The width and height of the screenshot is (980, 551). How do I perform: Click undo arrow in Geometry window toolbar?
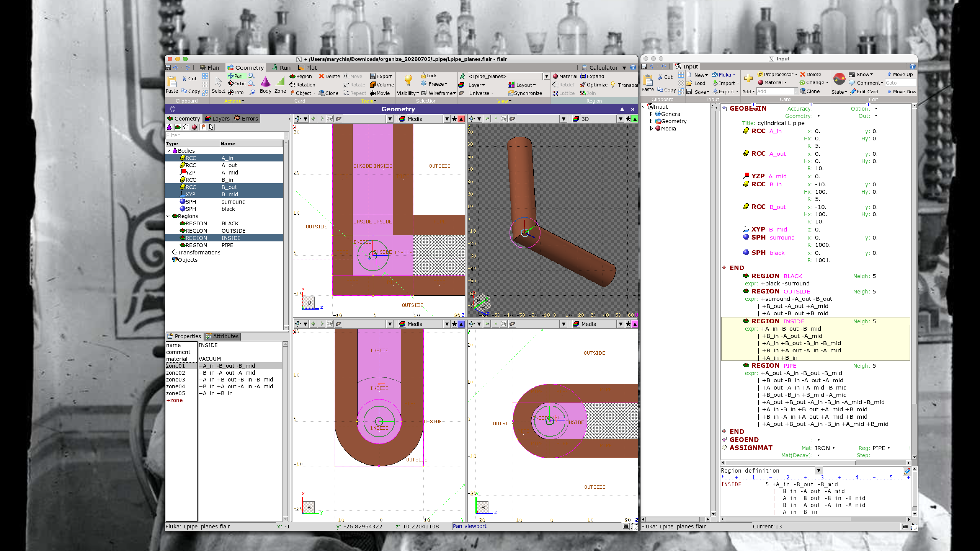tap(175, 67)
